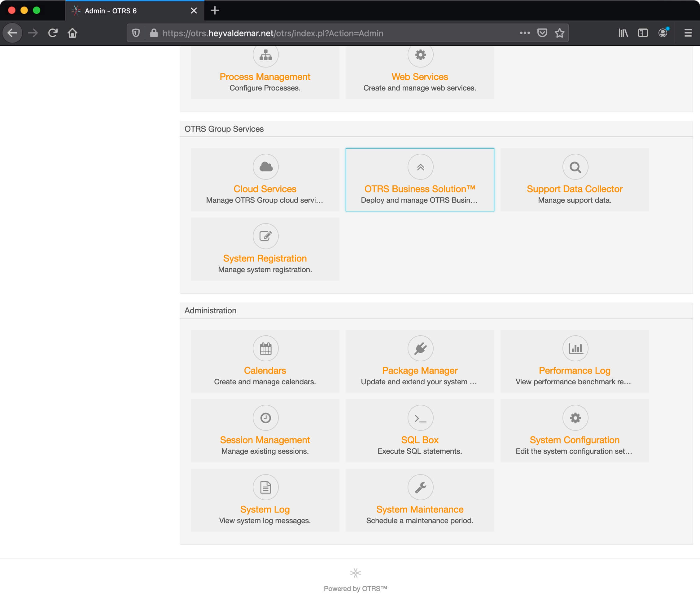Reload the OTRS admin page
This screenshot has height=600, width=700.
[54, 33]
